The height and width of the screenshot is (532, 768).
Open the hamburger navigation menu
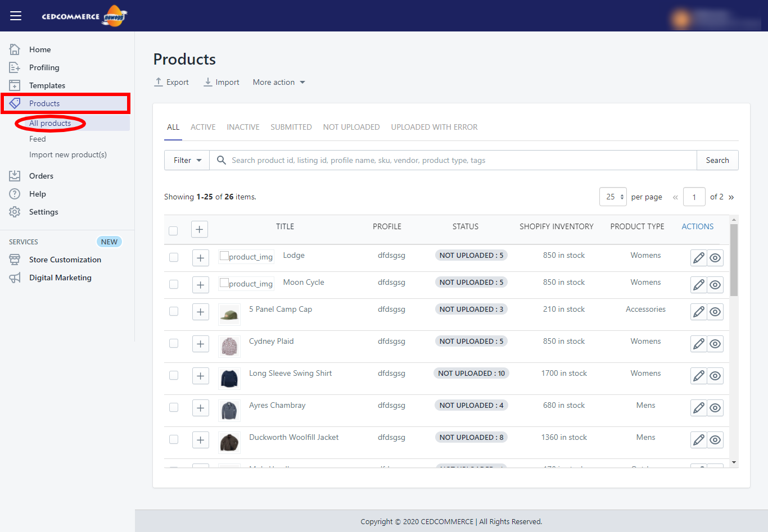(x=16, y=16)
